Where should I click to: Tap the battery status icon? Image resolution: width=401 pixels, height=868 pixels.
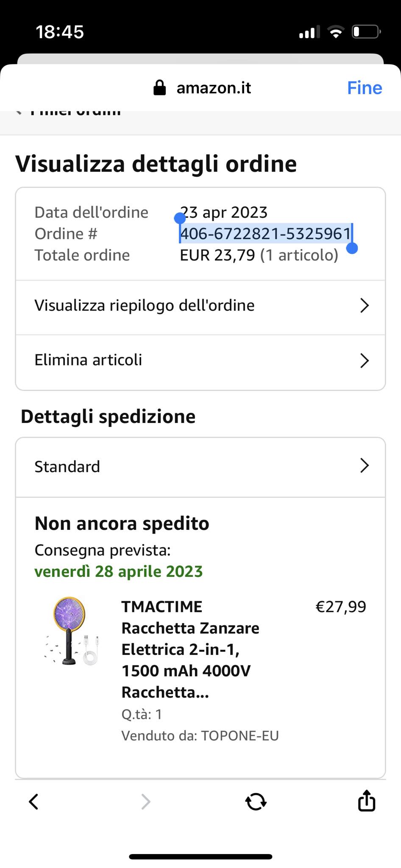coord(366,32)
